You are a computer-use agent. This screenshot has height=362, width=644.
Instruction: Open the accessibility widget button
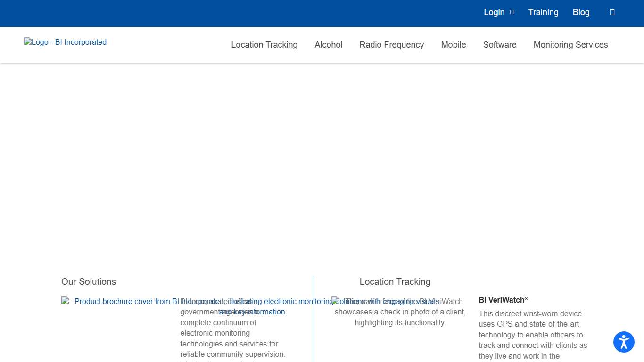pos(624,342)
